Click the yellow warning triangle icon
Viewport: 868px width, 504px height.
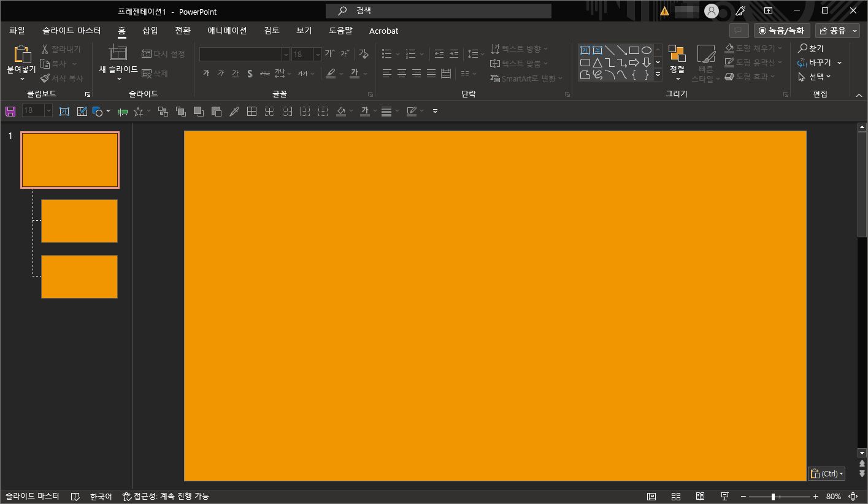coord(665,11)
